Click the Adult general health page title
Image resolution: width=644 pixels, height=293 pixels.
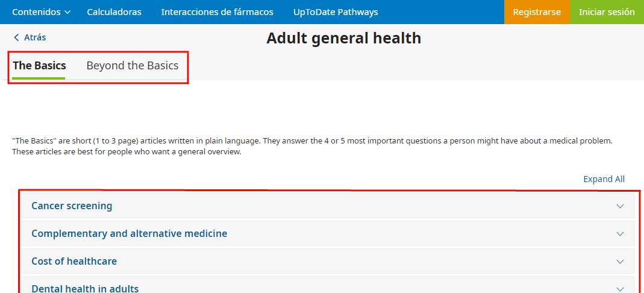tap(343, 39)
